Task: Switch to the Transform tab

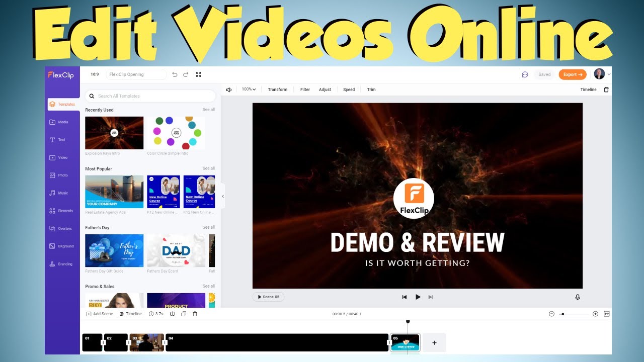Action: coord(278,89)
